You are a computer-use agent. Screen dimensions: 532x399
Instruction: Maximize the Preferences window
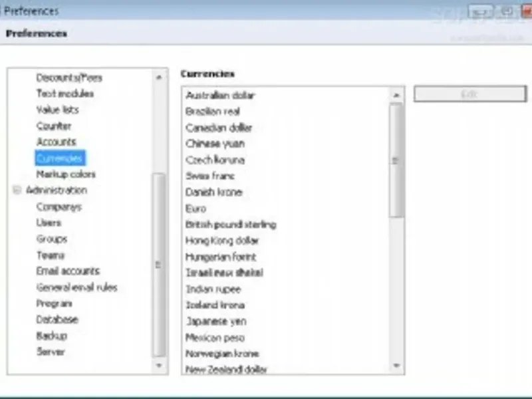pos(507,12)
